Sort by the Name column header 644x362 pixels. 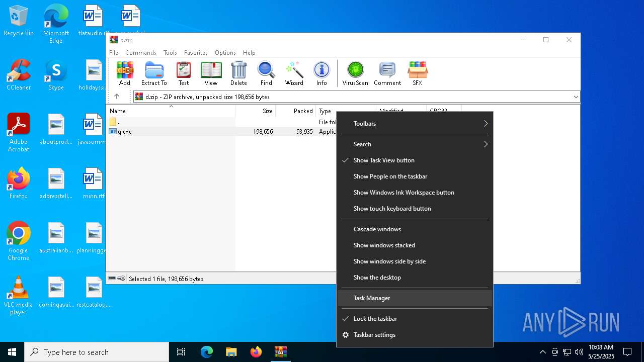click(171, 111)
